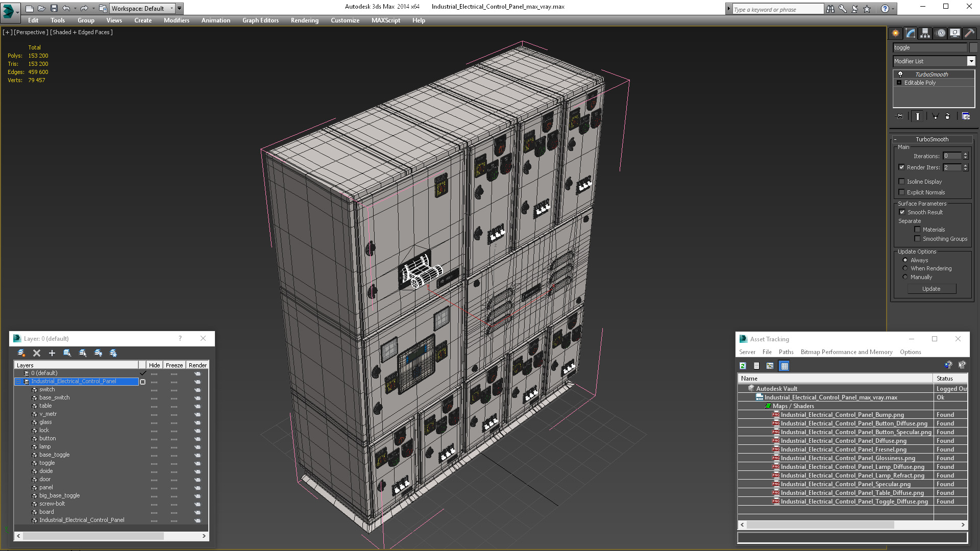Select the hide layer icon in toolbar
The width and height of the screenshot is (980, 551).
click(99, 353)
